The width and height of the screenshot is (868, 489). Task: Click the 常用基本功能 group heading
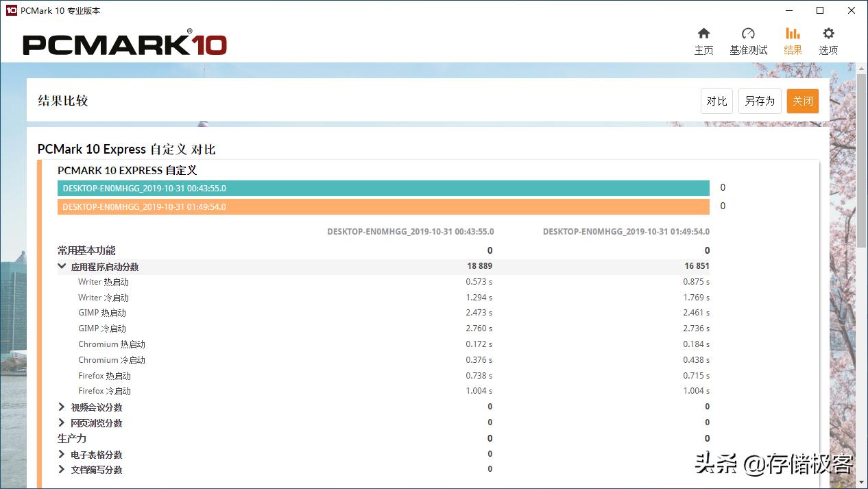[86, 250]
